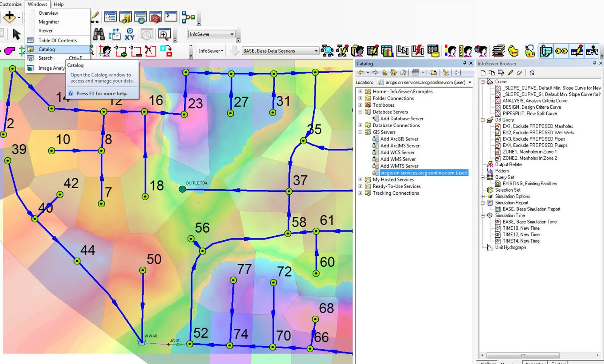Click the refresh icon in InfoSewer Browser
604x364 pixels.
pyautogui.click(x=532, y=72)
